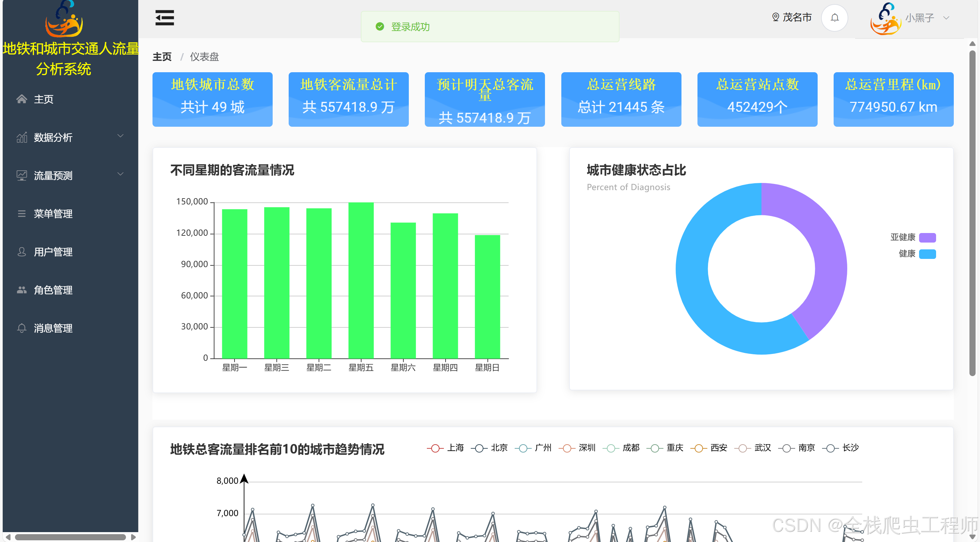Expand the 数据分析 submenu chevron

pos(121,136)
